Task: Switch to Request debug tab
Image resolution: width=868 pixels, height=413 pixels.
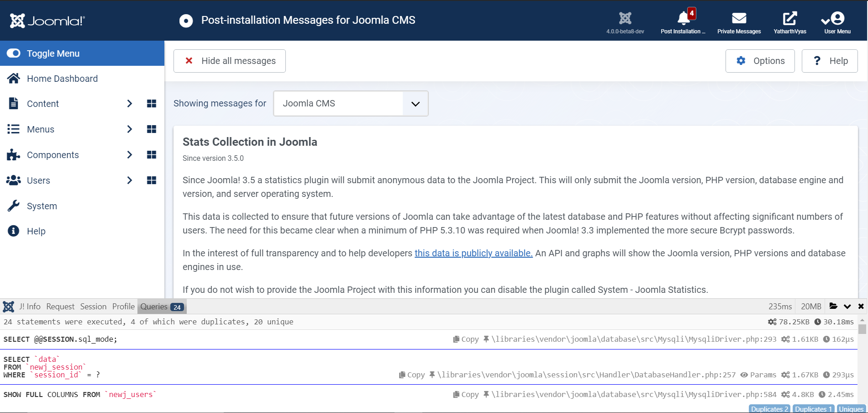Action: coord(60,307)
